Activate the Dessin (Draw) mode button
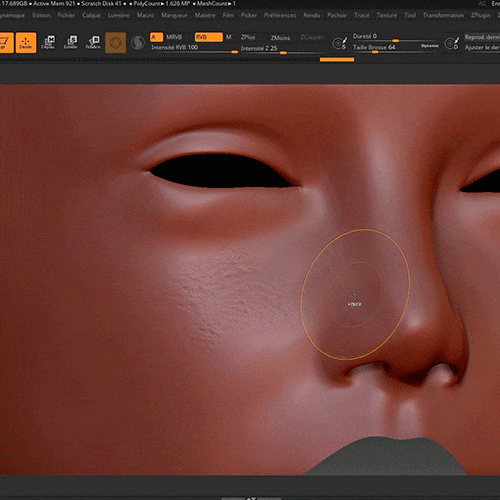 [26, 43]
